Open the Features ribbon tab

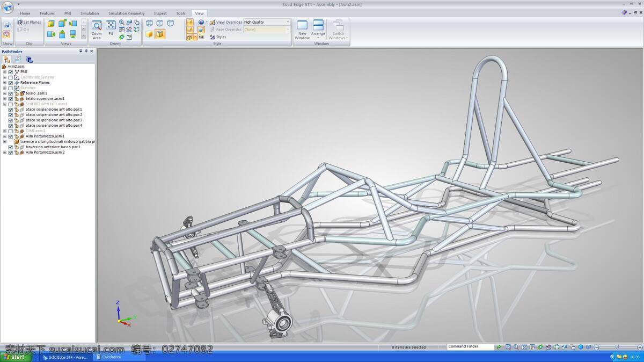(x=47, y=13)
